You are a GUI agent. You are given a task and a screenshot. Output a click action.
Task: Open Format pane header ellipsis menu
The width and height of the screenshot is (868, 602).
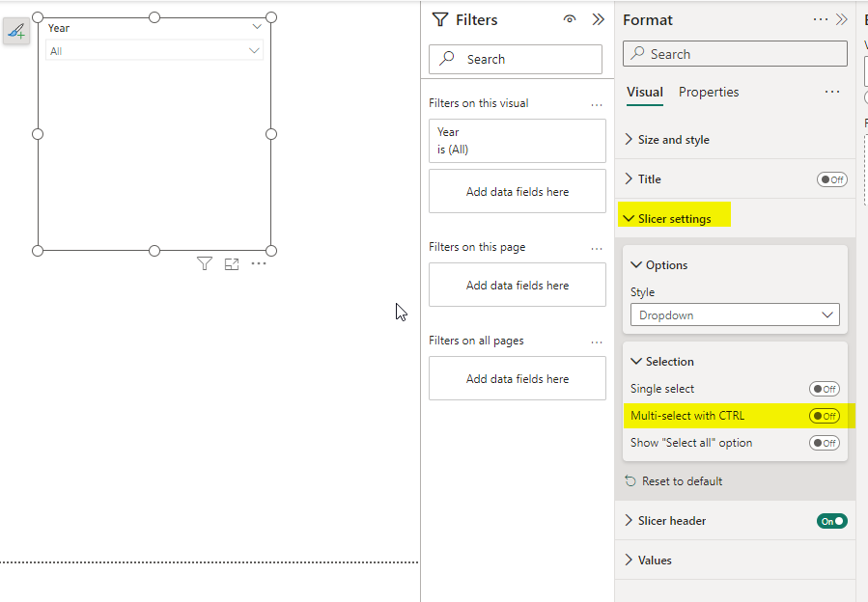(x=821, y=19)
